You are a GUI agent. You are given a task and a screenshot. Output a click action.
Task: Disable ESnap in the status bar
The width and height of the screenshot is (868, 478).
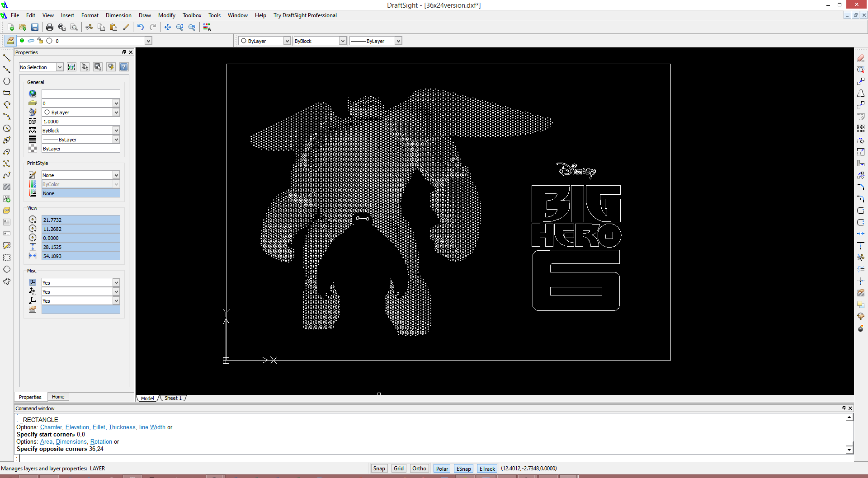click(464, 469)
